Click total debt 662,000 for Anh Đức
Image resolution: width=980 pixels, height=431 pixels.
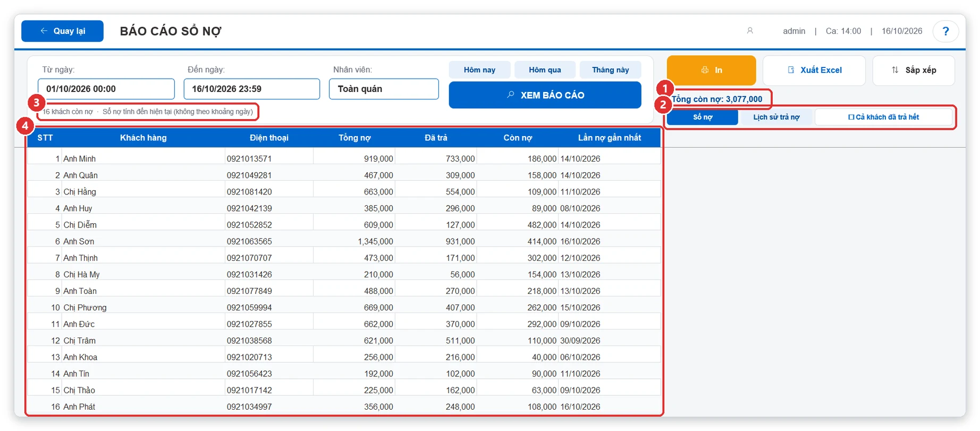(x=378, y=324)
